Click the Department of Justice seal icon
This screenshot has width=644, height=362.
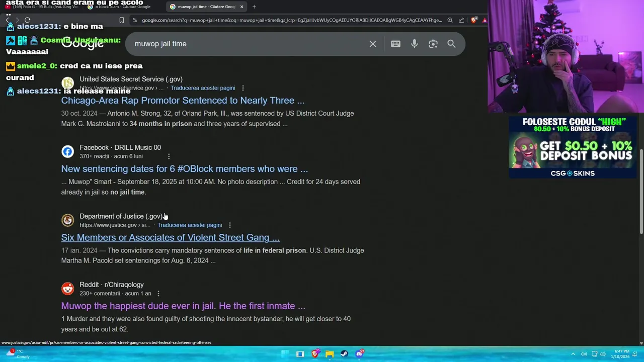[67, 220]
